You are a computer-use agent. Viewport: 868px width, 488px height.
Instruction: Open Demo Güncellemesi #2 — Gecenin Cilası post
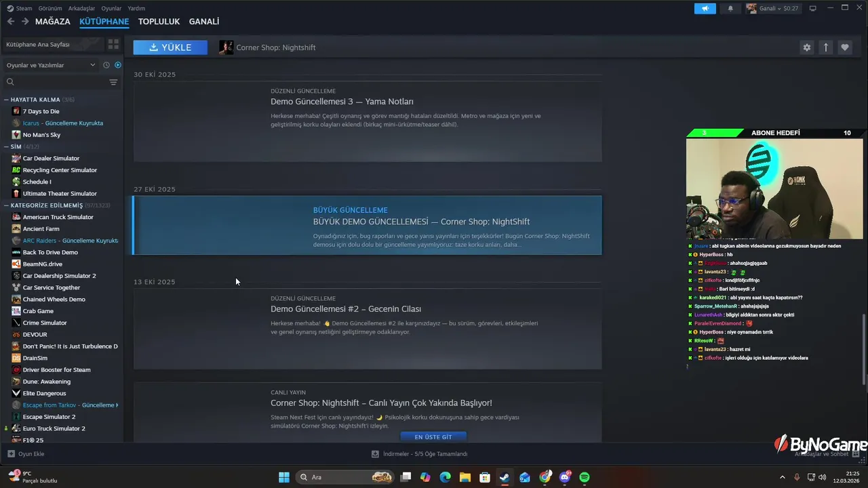point(368,329)
